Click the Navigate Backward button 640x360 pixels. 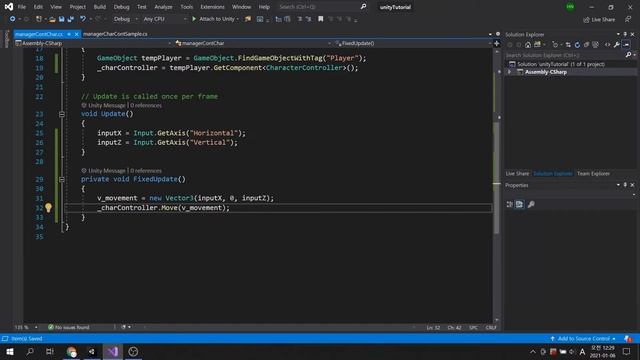12,19
